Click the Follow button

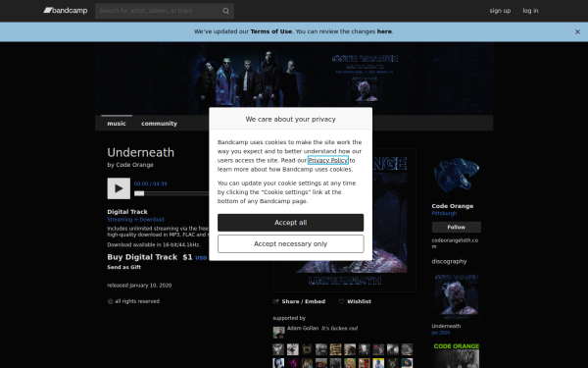tap(457, 228)
